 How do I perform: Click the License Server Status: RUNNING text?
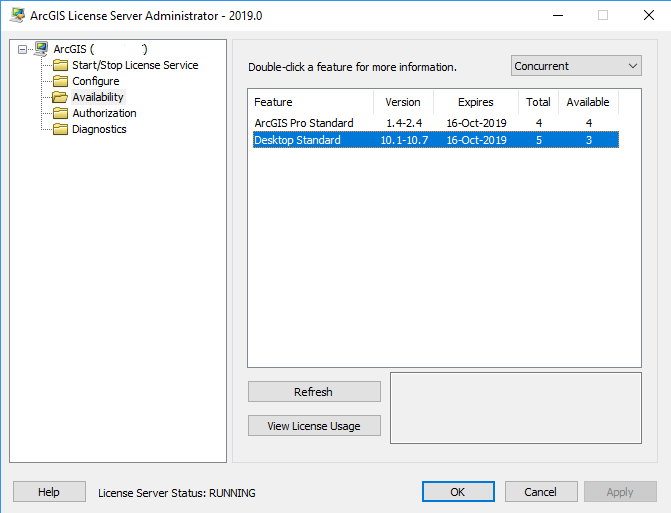click(x=177, y=493)
